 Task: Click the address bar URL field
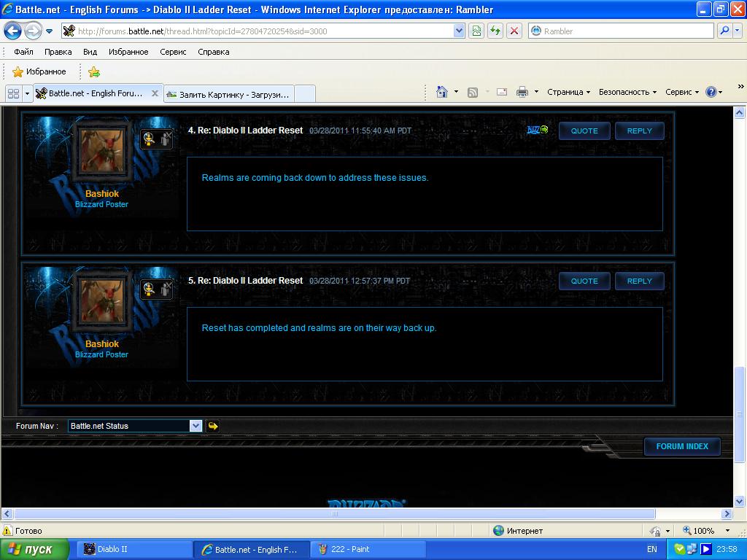coord(258,31)
